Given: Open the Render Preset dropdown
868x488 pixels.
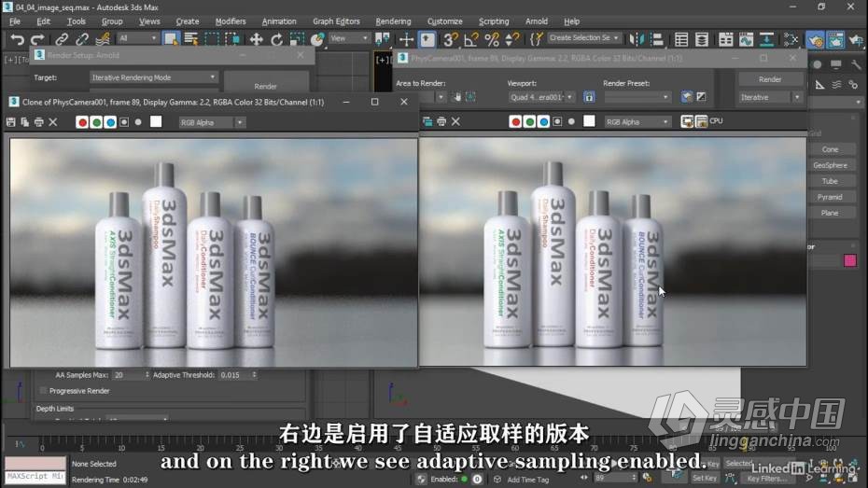Looking at the screenshot, I should [x=637, y=97].
